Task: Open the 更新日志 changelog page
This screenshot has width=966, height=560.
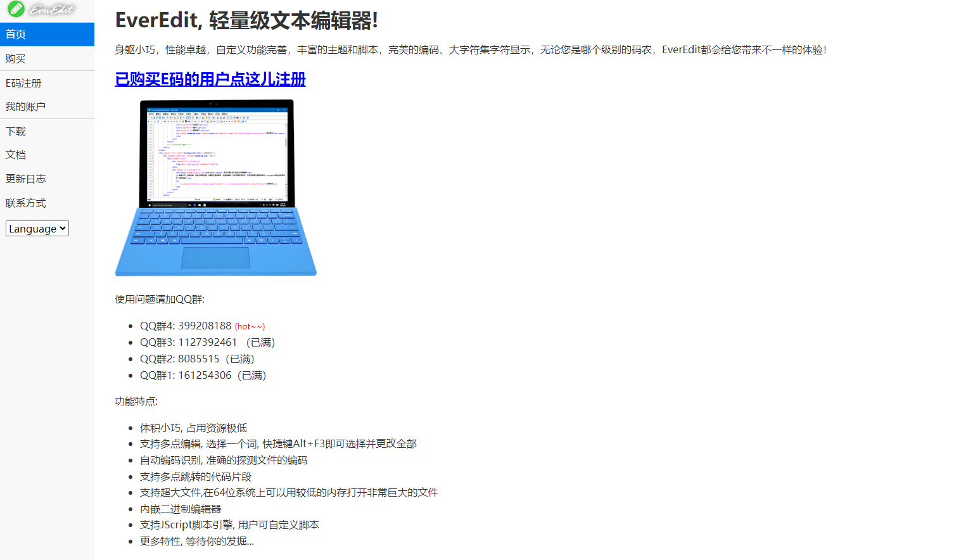Action: click(x=25, y=179)
